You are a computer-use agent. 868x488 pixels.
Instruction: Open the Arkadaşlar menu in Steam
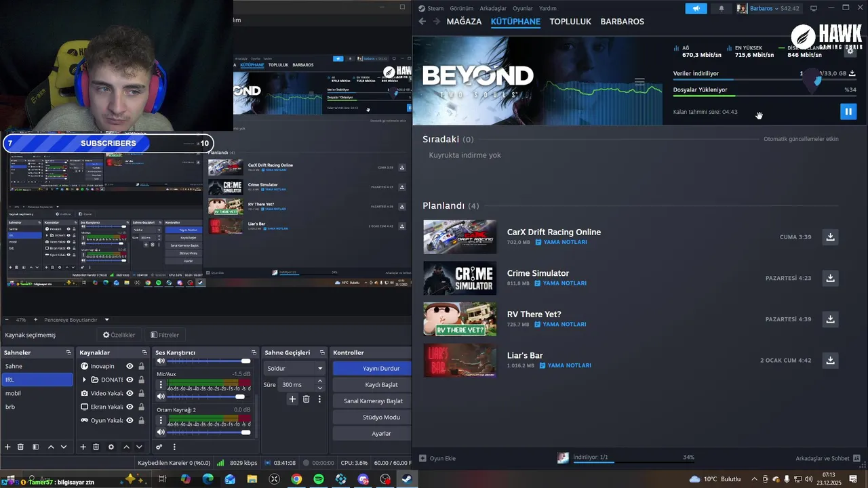click(493, 8)
